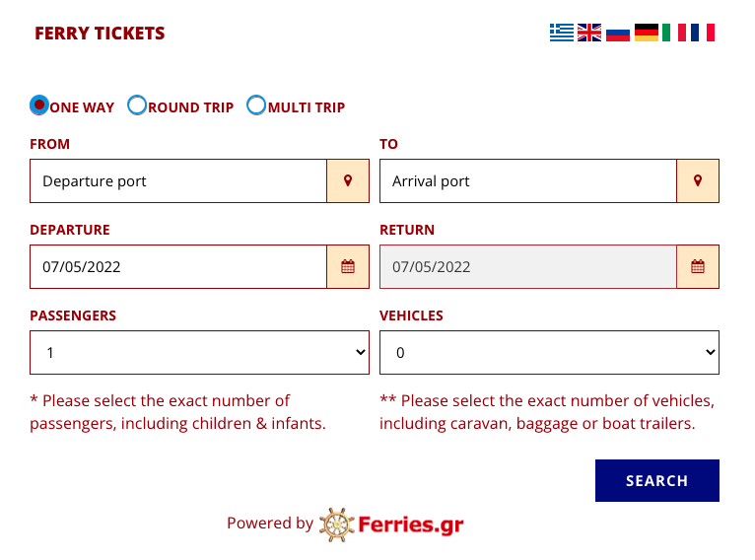This screenshot has height=560, width=755.
Task: Switch language using the French flag
Action: pyautogui.click(x=703, y=33)
